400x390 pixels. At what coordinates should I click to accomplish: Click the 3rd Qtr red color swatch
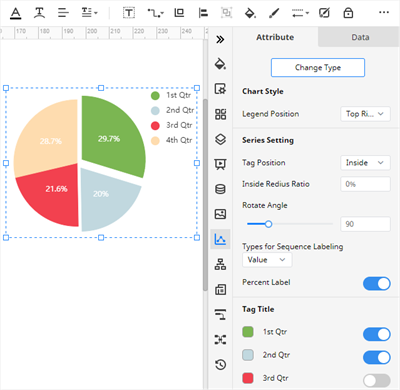point(248,378)
